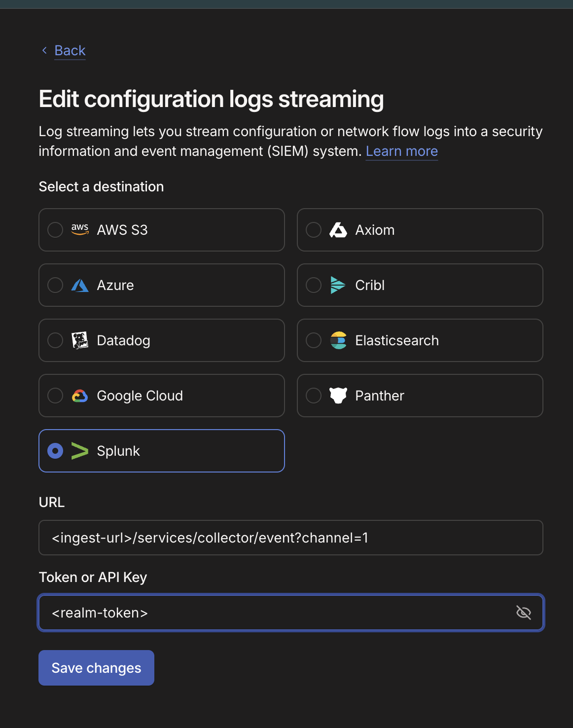Click the AWS S3 destination label
This screenshot has width=573, height=728.
coord(122,230)
